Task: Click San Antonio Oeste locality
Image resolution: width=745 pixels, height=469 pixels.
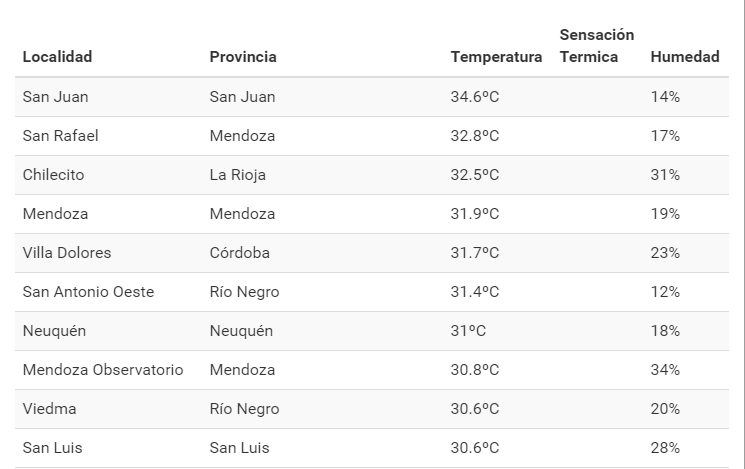Action: (x=88, y=292)
